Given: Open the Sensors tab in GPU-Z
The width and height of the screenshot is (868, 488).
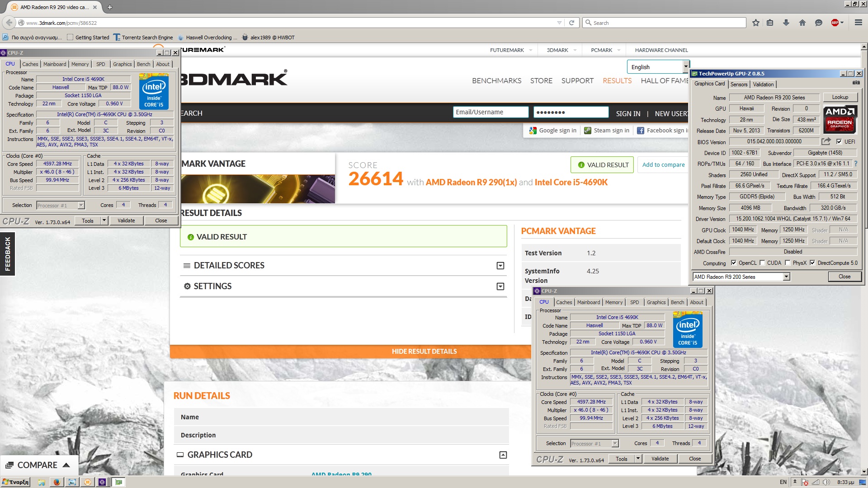Looking at the screenshot, I should (739, 84).
